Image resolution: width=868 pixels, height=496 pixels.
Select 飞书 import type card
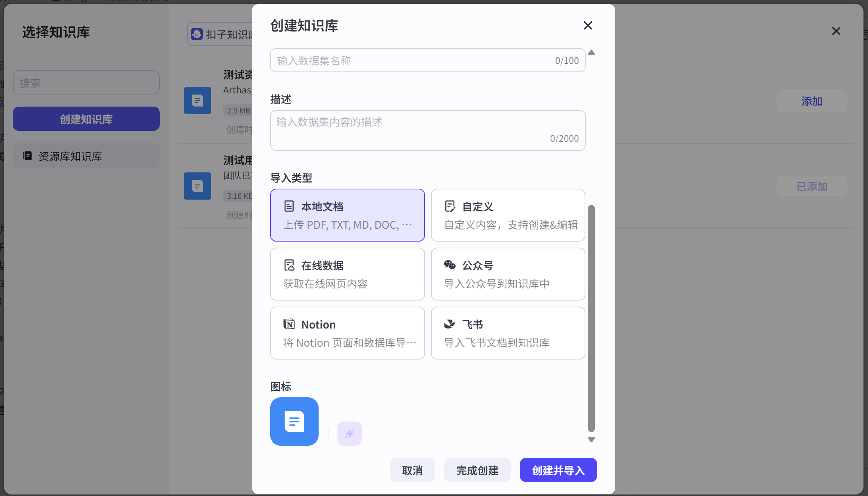(x=508, y=333)
